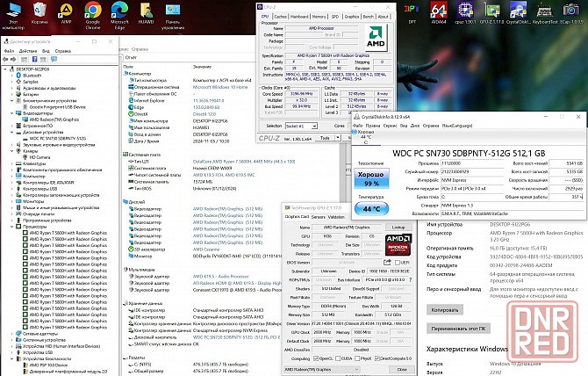588x376 pixels.
Task: Toggle the DirectCompute 5.0 checkbox in GPU-Z
Action: [x=377, y=358]
